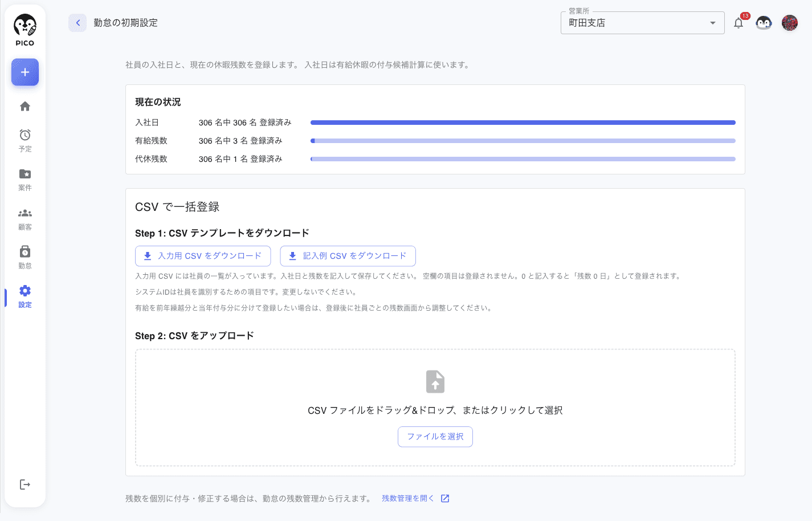Viewport: 812px width, 521px height.
Task: Open the 勤怠 attendance sidebar item
Action: click(25, 258)
